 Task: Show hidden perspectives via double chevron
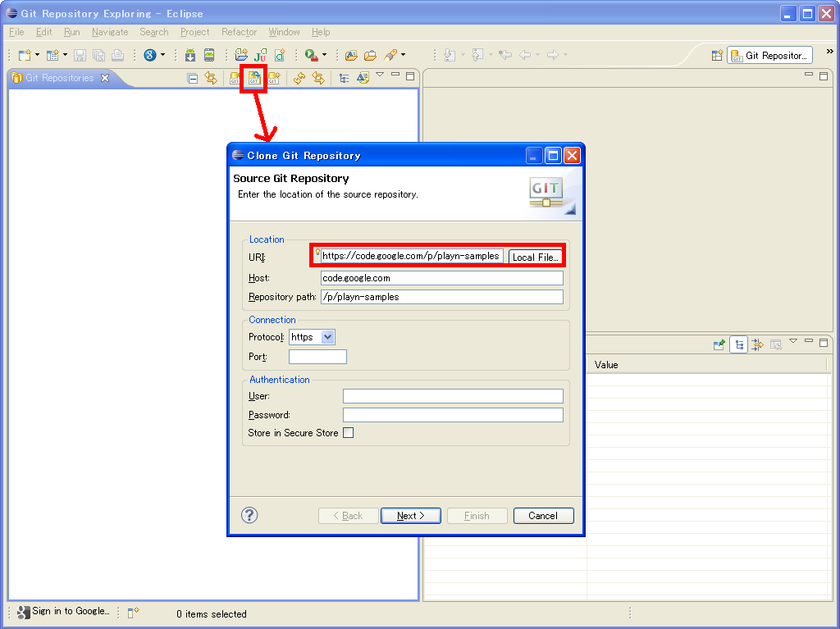tap(829, 52)
